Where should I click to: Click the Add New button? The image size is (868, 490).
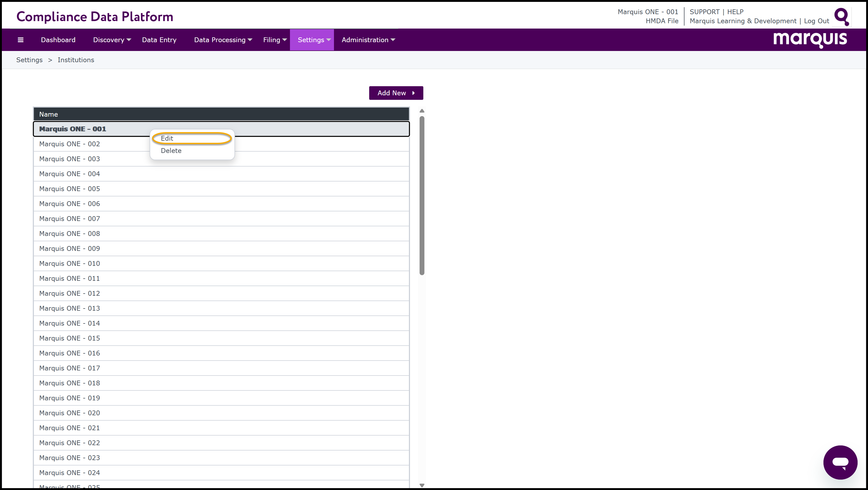point(396,93)
